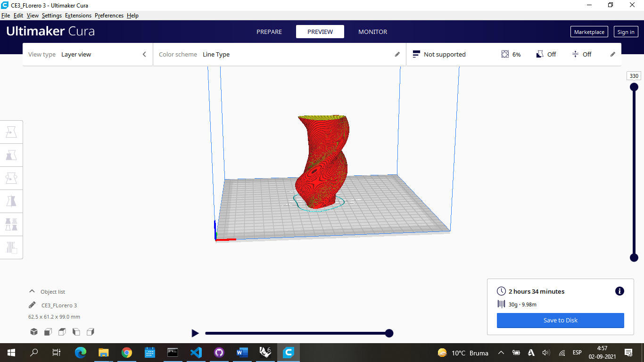Open the Marketplace
Image resolution: width=644 pixels, height=362 pixels.
589,32
